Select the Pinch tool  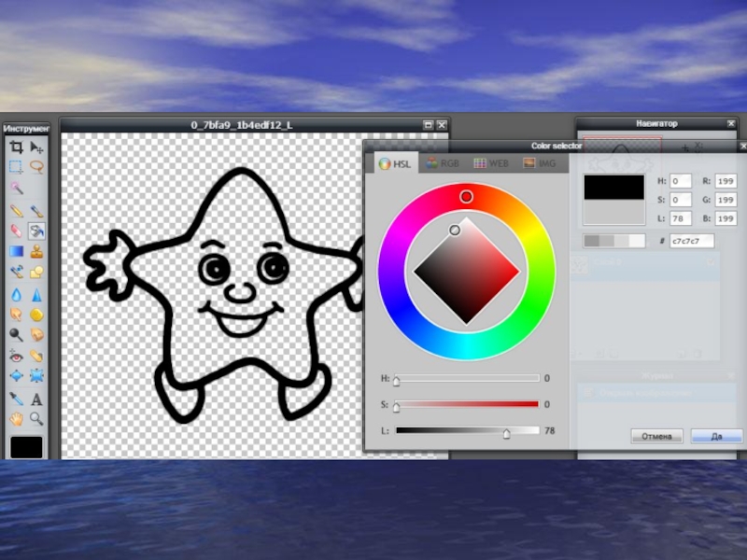click(x=36, y=376)
